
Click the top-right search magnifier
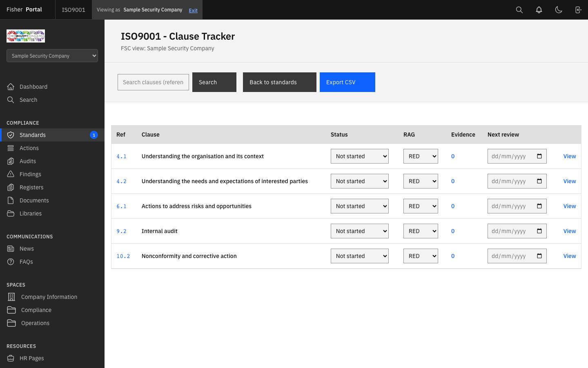519,9
